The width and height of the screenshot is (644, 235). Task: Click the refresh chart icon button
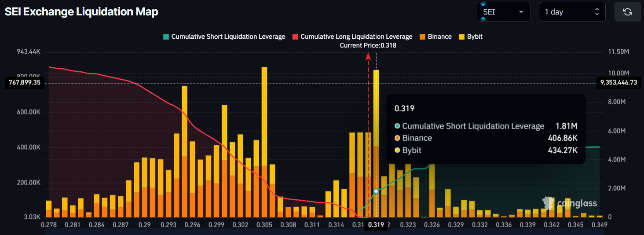(x=628, y=12)
